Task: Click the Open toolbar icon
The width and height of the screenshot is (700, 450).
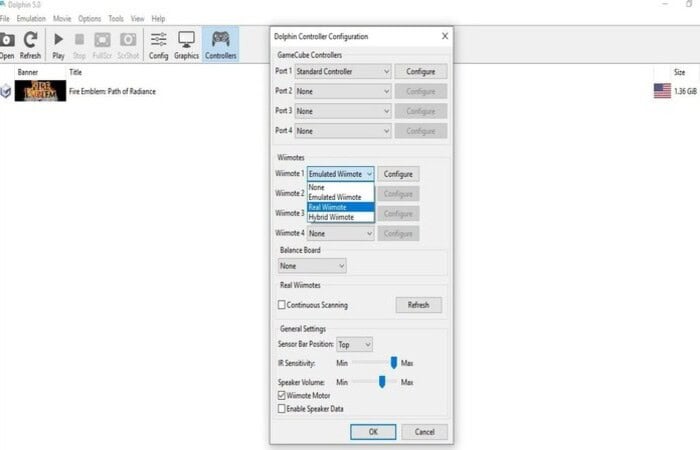Action: coord(7,45)
